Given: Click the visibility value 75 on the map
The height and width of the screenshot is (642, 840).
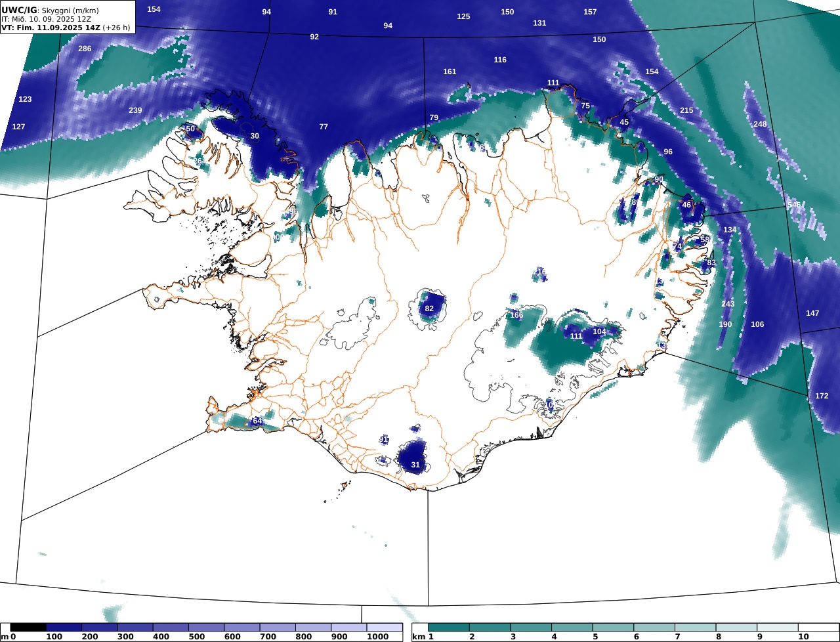Looking at the screenshot, I should (x=585, y=106).
